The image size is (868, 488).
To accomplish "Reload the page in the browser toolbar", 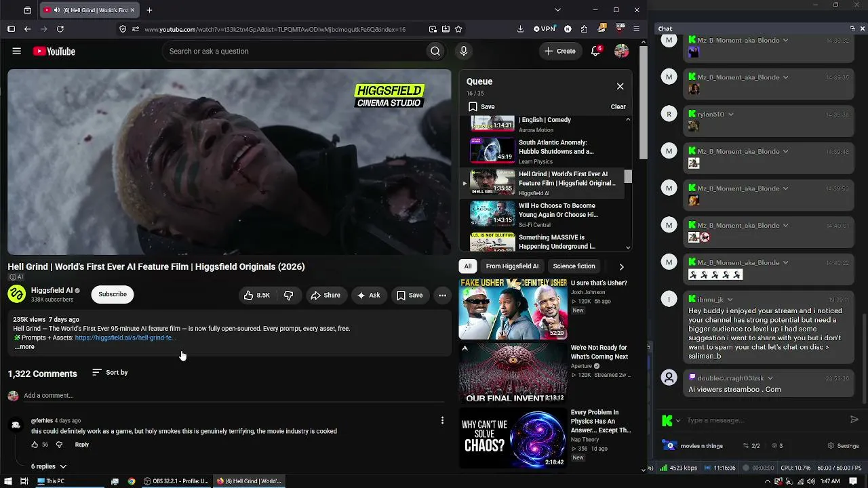I will tap(60, 29).
